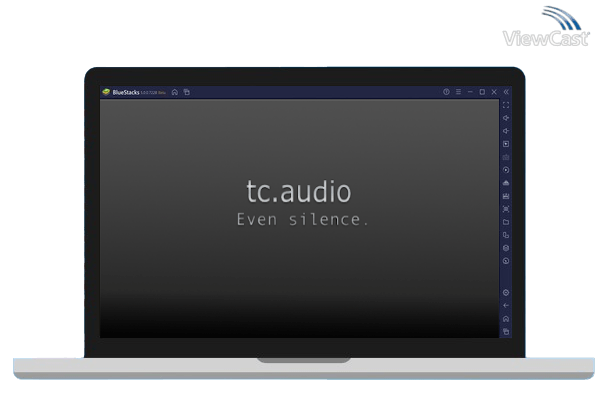This screenshot has height=414, width=602.
Task: Click the overlapping rectangles rotate icon
Action: point(506,235)
